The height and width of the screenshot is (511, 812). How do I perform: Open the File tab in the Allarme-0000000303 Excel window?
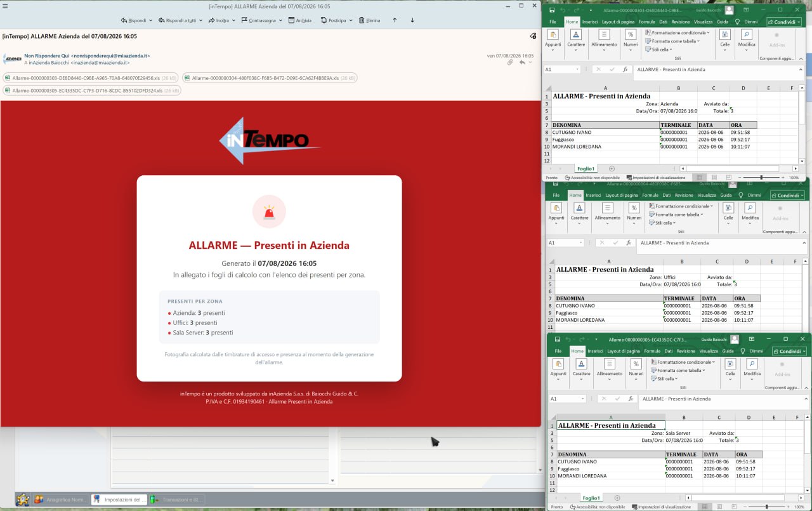pos(553,22)
